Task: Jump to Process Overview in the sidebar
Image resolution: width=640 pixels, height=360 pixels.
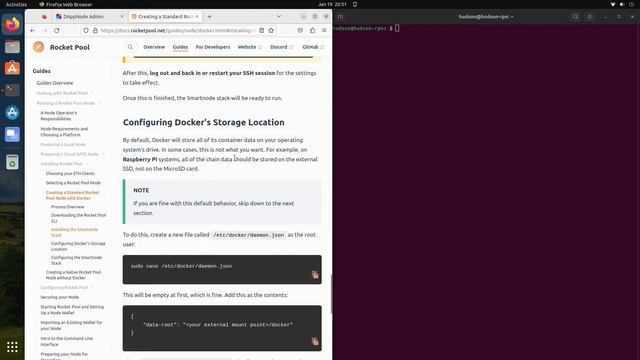Action: click(68, 207)
